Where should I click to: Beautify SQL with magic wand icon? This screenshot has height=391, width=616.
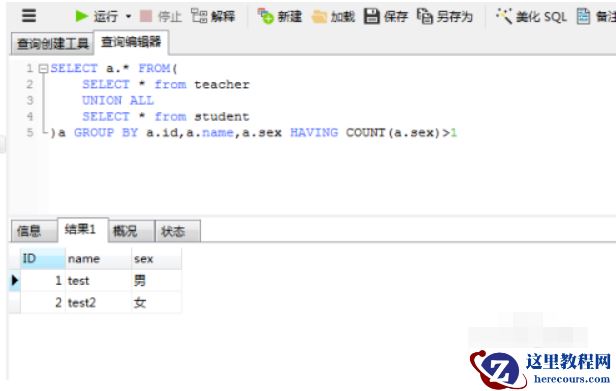click(504, 16)
